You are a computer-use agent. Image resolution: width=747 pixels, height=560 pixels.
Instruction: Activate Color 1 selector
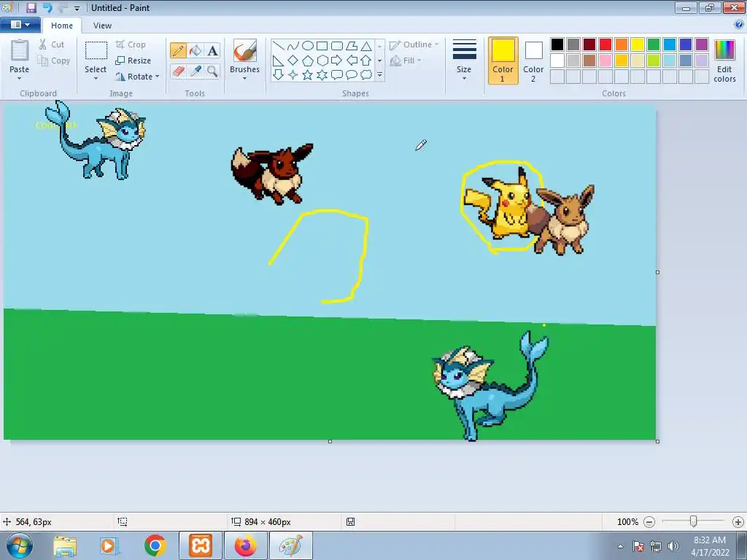pyautogui.click(x=503, y=61)
